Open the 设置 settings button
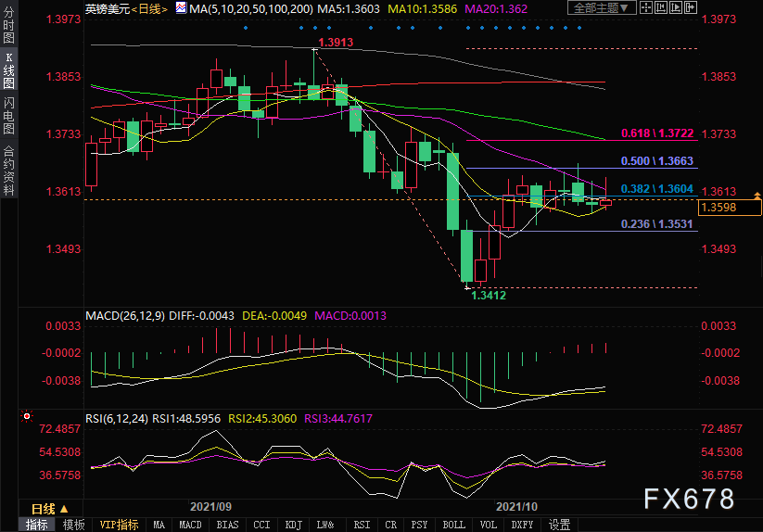763x532 pixels. coord(560,525)
